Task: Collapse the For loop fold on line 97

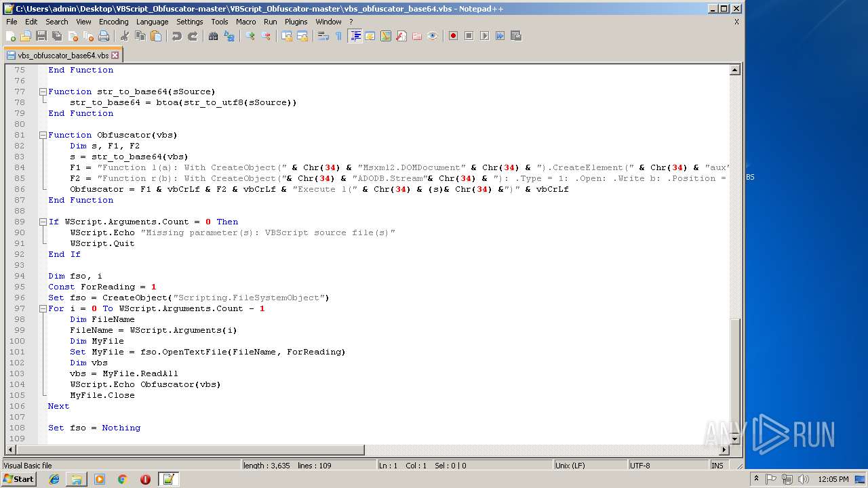Action: 42,308
